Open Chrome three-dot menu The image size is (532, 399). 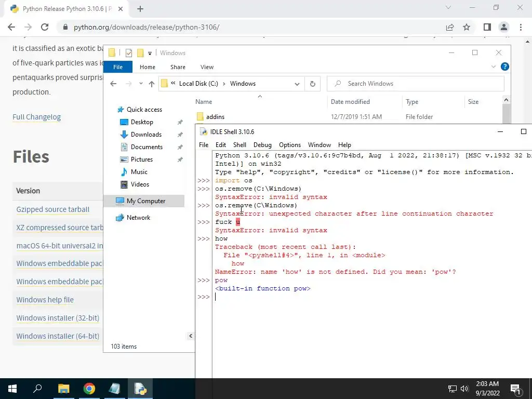(521, 27)
